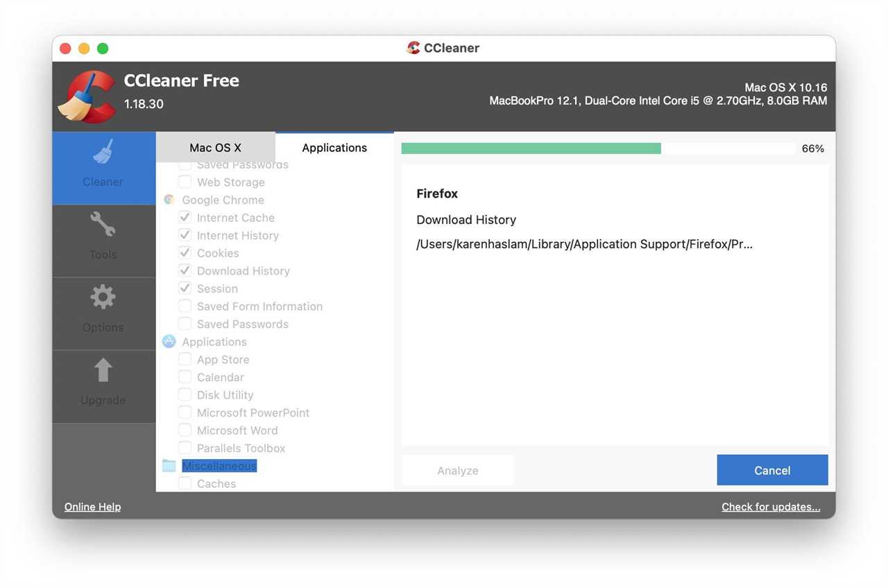
Task: Click the Firefox heading in results
Action: click(437, 193)
